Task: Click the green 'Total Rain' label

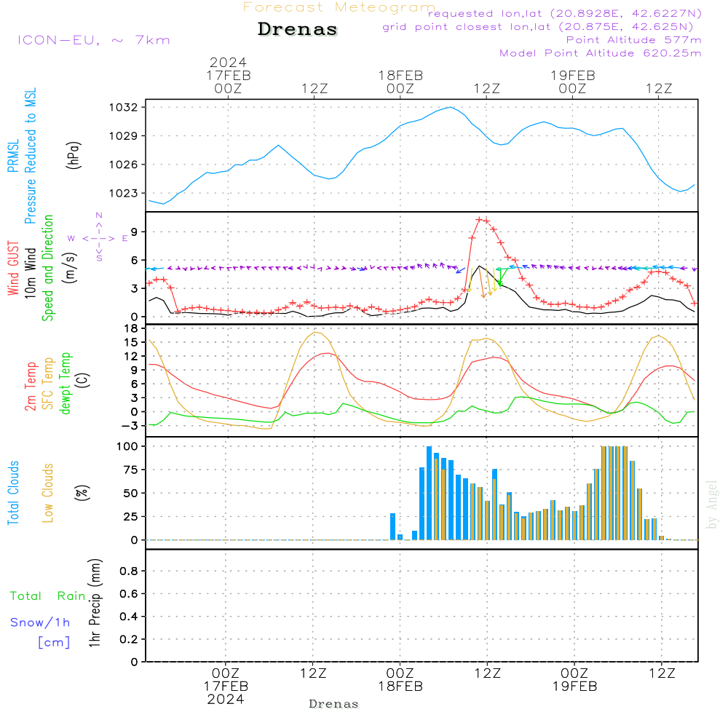Action: (x=48, y=596)
